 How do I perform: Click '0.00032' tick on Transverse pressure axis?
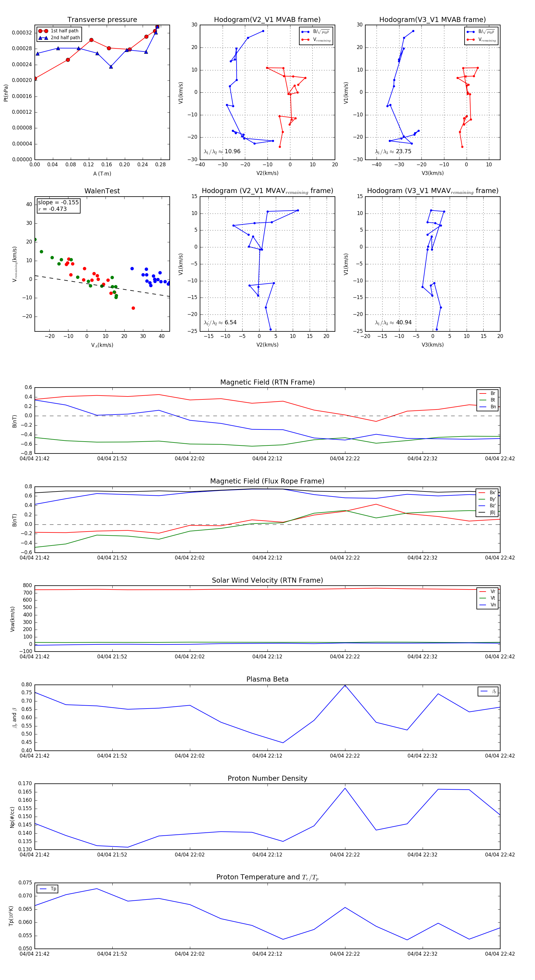(x=22, y=33)
